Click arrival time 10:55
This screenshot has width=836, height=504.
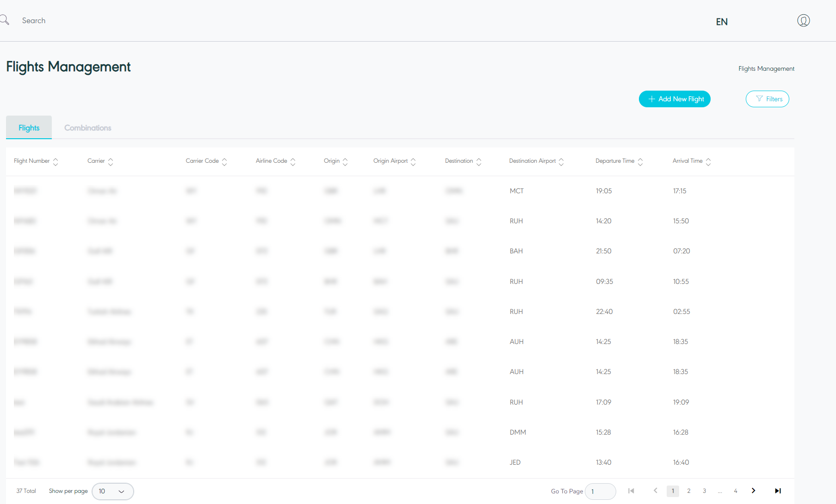tap(681, 282)
